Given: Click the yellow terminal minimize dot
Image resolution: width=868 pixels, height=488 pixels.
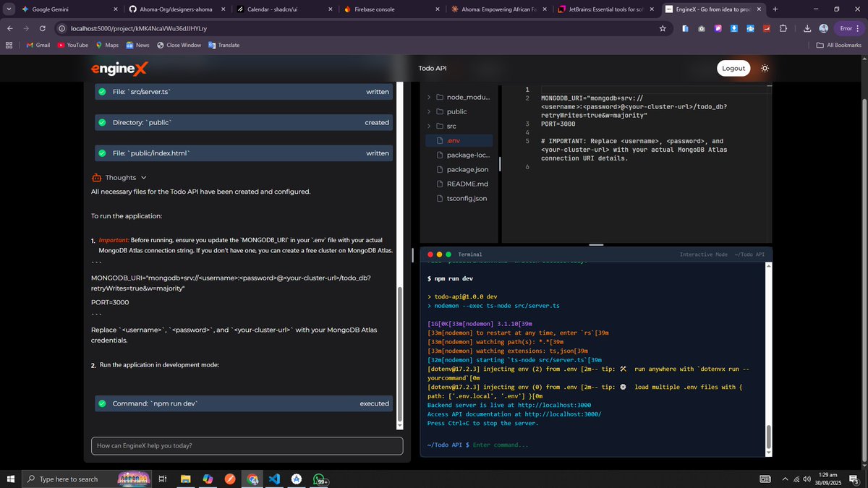Looking at the screenshot, I should point(439,254).
